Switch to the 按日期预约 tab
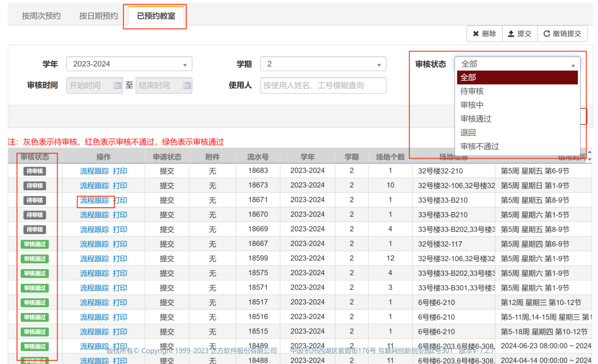This screenshot has height=364, width=598. point(99,16)
